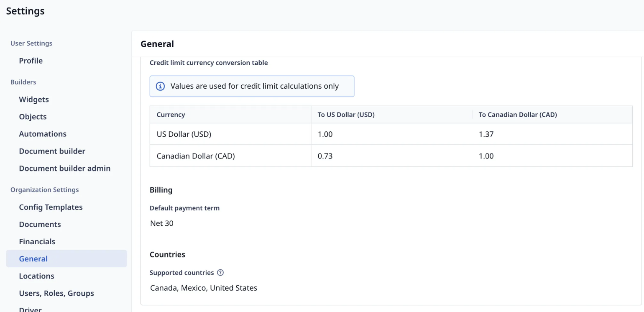Navigate to Document builder admin

coord(65,168)
